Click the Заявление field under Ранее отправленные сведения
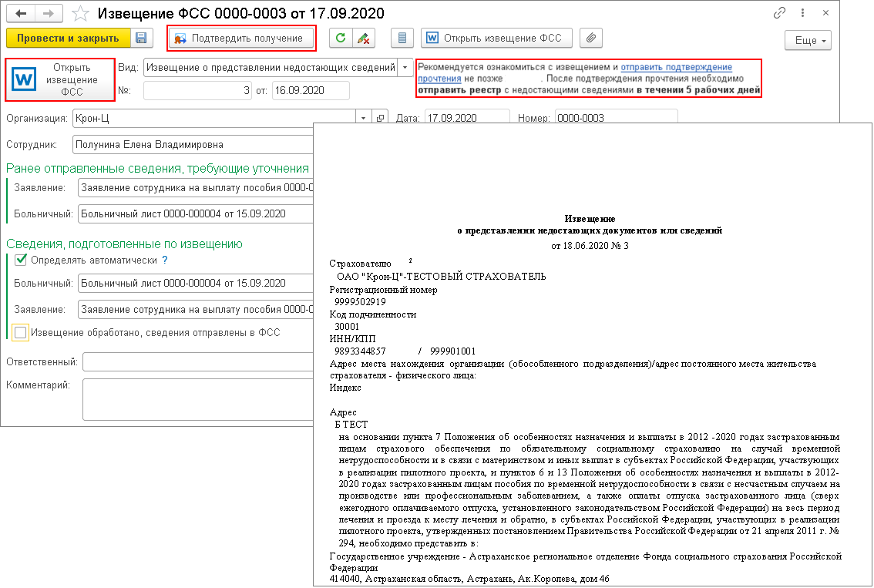This screenshot has height=588, width=874. (196, 188)
